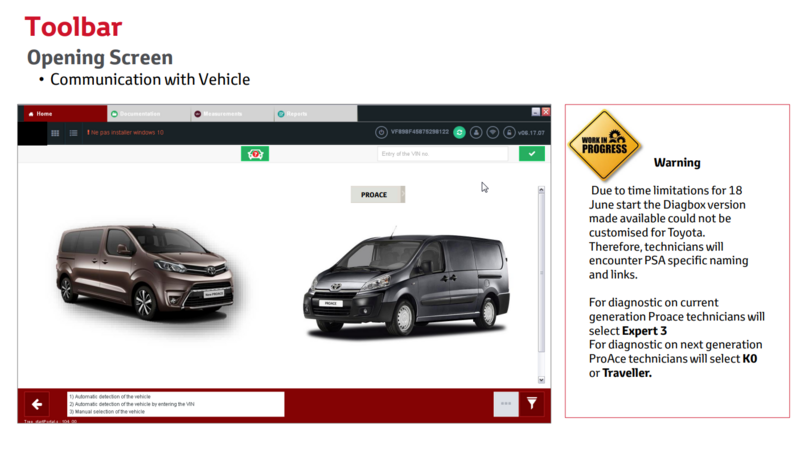Viewport: 800px width, 449px height.
Task: Click the scrollbar up arrow
Action: pos(541,190)
